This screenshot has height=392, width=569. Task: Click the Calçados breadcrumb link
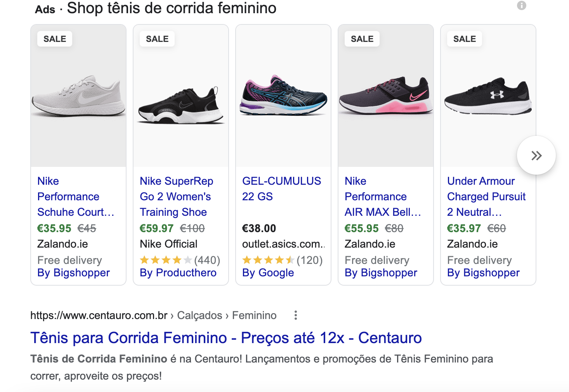pyautogui.click(x=199, y=315)
